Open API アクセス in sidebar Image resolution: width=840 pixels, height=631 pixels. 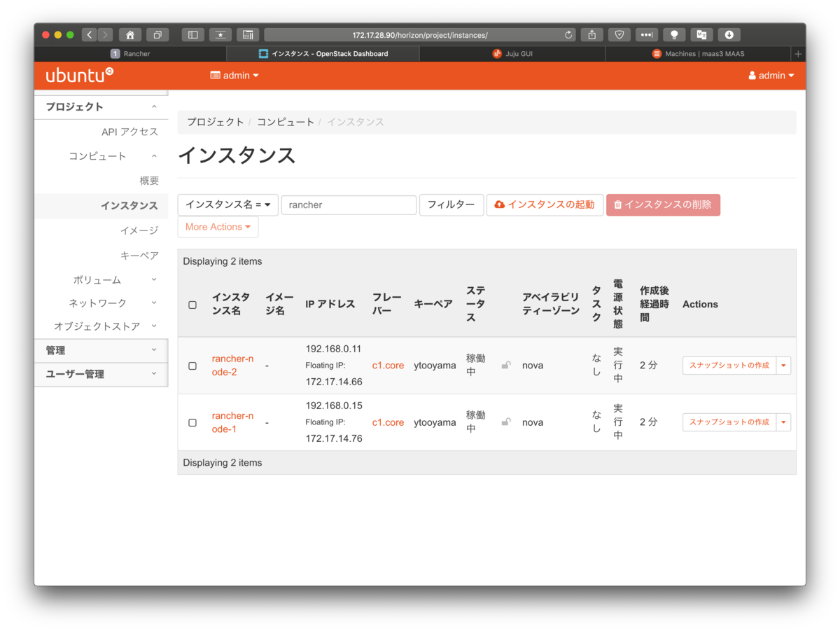click(130, 132)
